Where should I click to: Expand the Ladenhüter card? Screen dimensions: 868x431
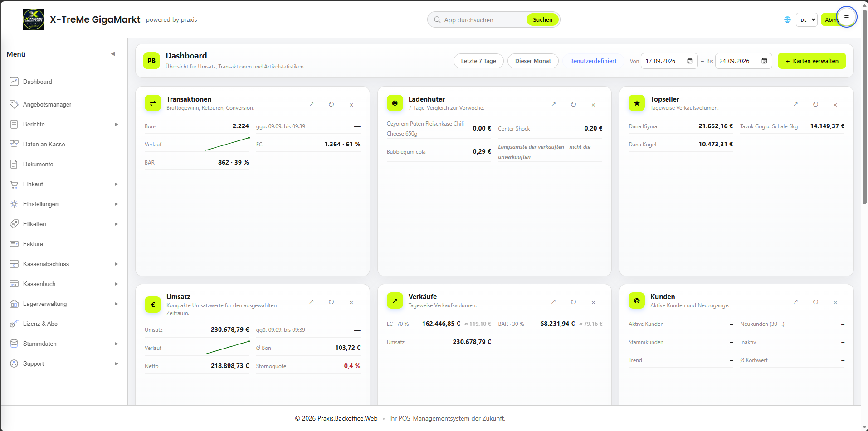click(x=553, y=104)
